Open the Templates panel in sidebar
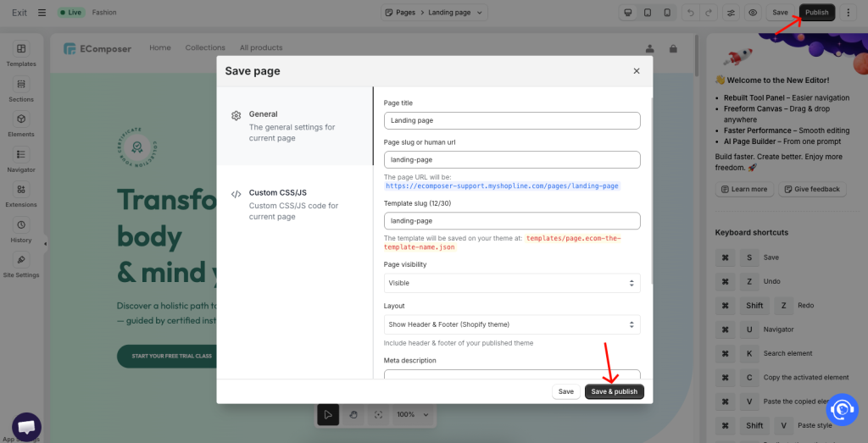Image resolution: width=868 pixels, height=443 pixels. pos(21,53)
